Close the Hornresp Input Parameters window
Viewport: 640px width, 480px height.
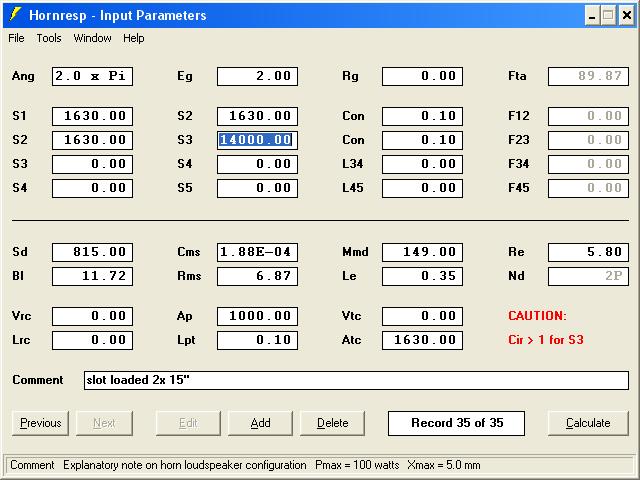pos(627,16)
